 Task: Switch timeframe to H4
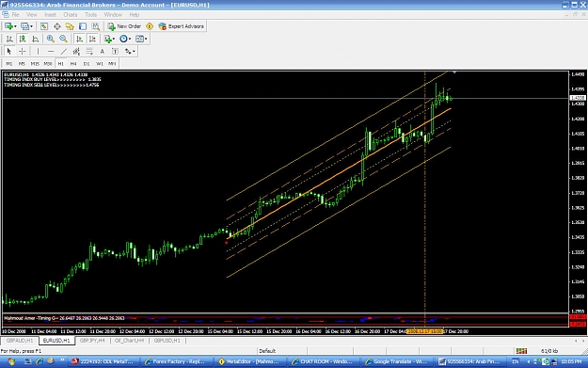point(73,64)
